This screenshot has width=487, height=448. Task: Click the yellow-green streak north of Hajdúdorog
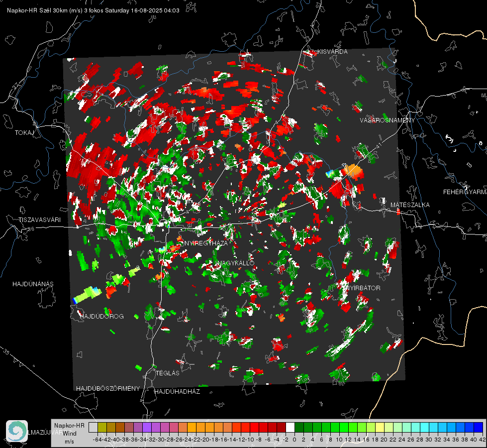coord(87,294)
